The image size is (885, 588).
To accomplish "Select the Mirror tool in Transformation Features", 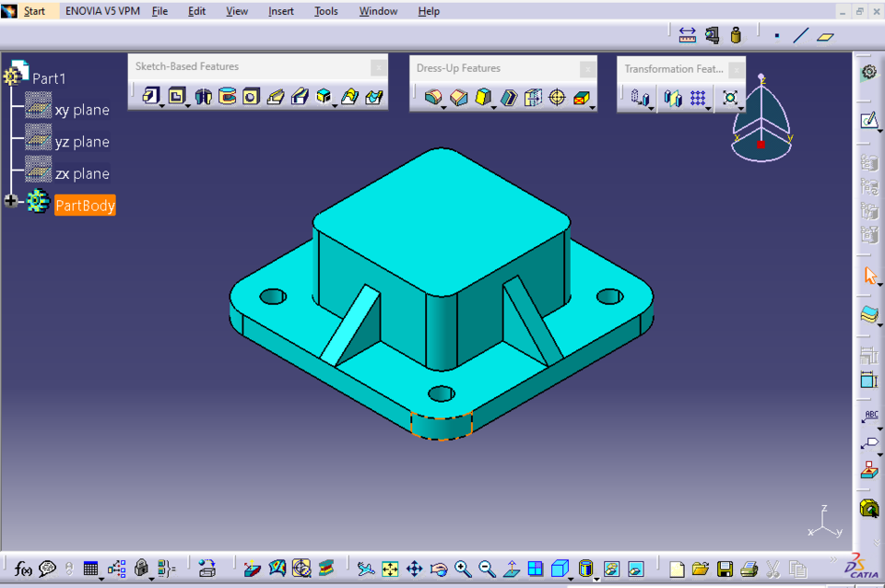I will coord(672,97).
